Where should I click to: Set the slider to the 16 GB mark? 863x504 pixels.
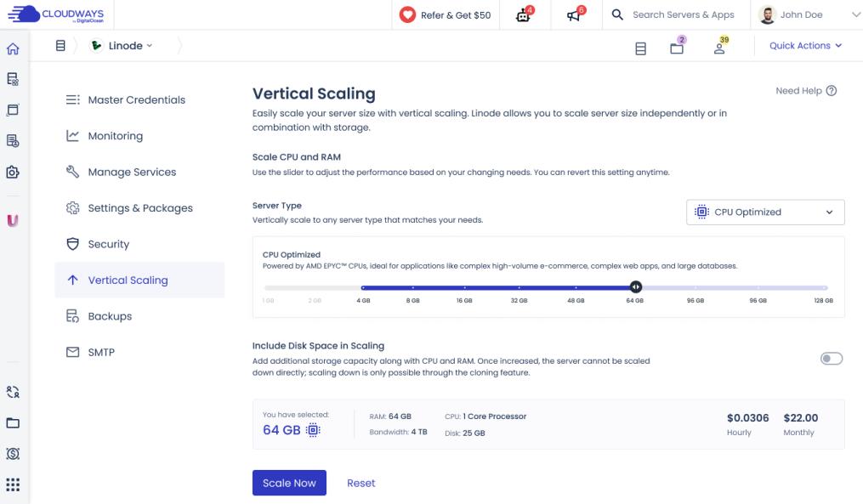[464, 287]
